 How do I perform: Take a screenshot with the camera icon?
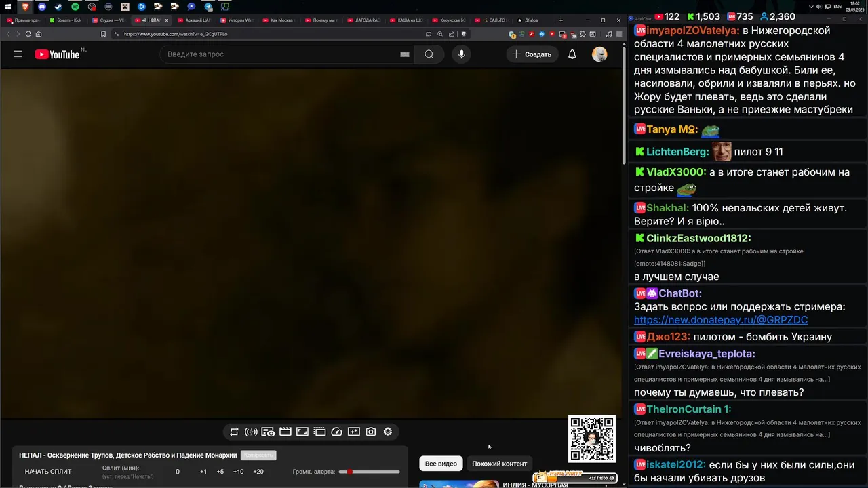click(371, 432)
